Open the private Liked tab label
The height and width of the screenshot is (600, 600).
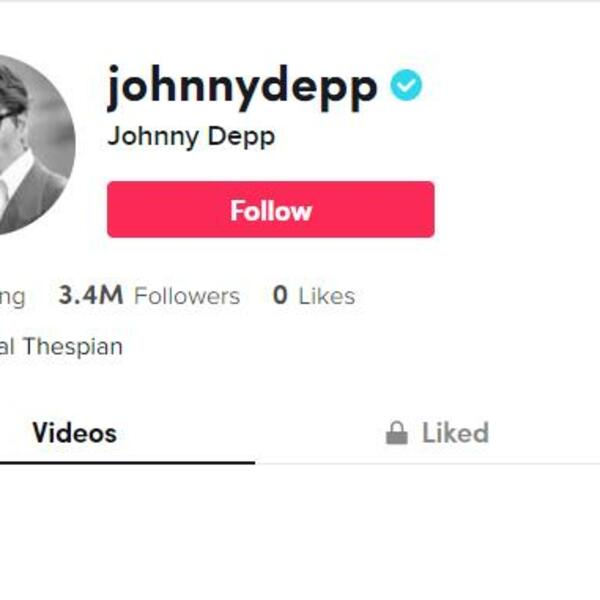click(x=455, y=433)
